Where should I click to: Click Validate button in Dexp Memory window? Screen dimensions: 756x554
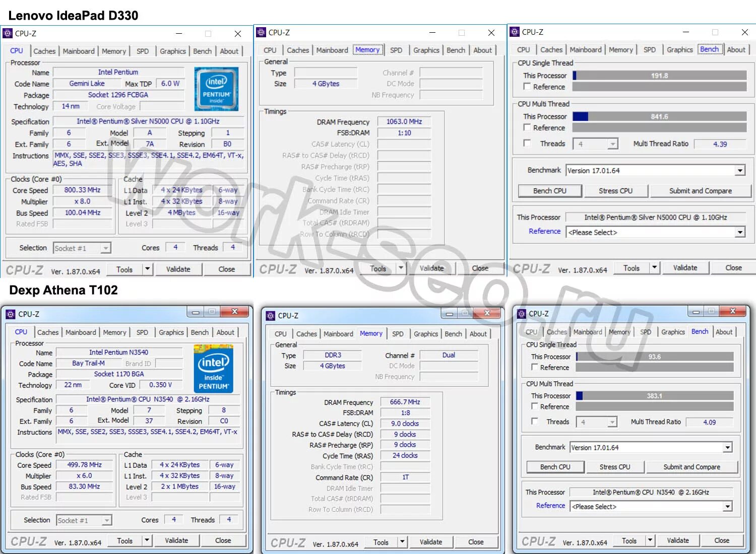(x=431, y=542)
